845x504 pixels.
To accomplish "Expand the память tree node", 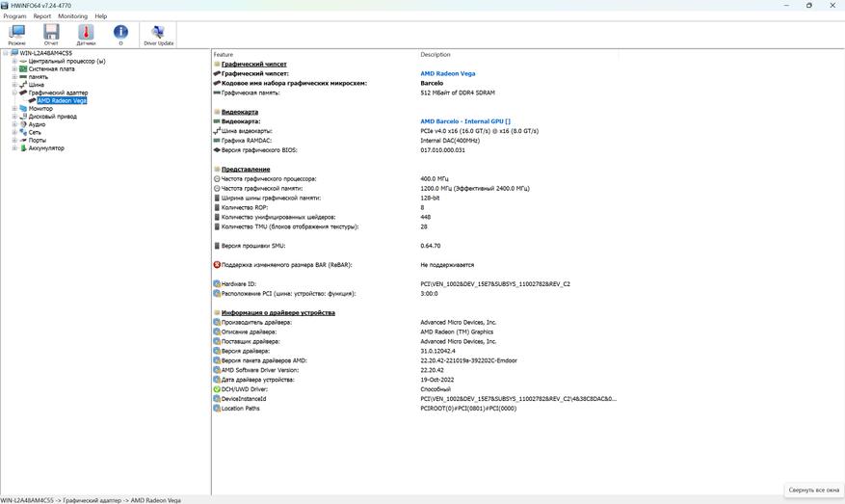I will click(14, 77).
